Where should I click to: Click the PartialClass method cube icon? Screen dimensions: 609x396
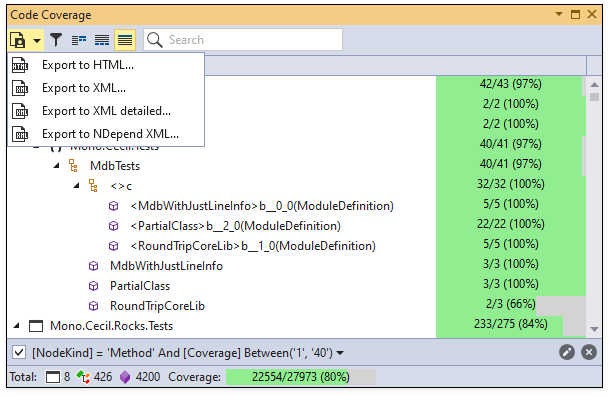coord(94,286)
